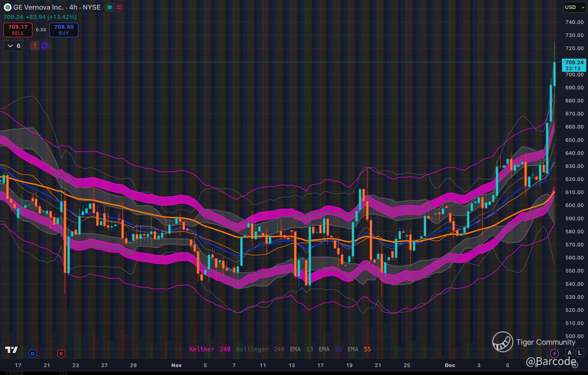Click the pink data update indicator icon
The width and height of the screenshot is (588, 375).
click(119, 7)
